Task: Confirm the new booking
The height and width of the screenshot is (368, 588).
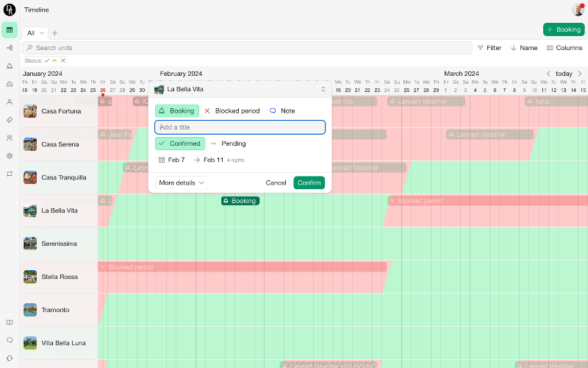Action: click(309, 183)
